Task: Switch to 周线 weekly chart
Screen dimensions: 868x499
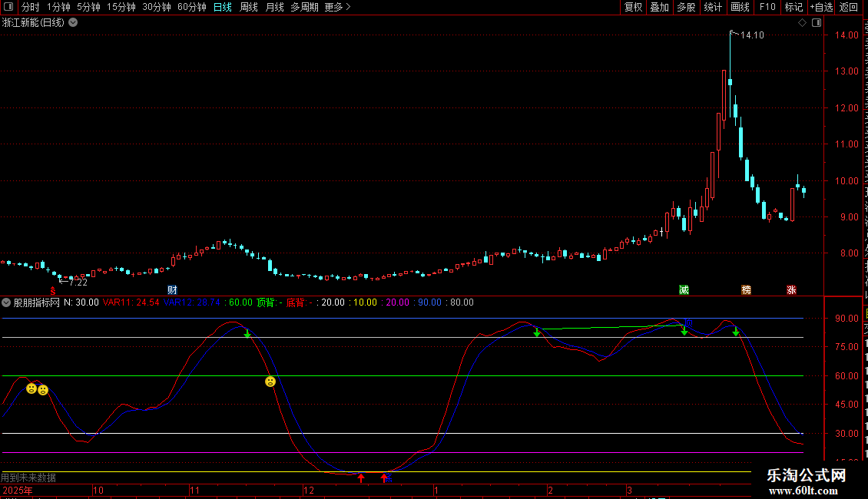Action: point(249,7)
